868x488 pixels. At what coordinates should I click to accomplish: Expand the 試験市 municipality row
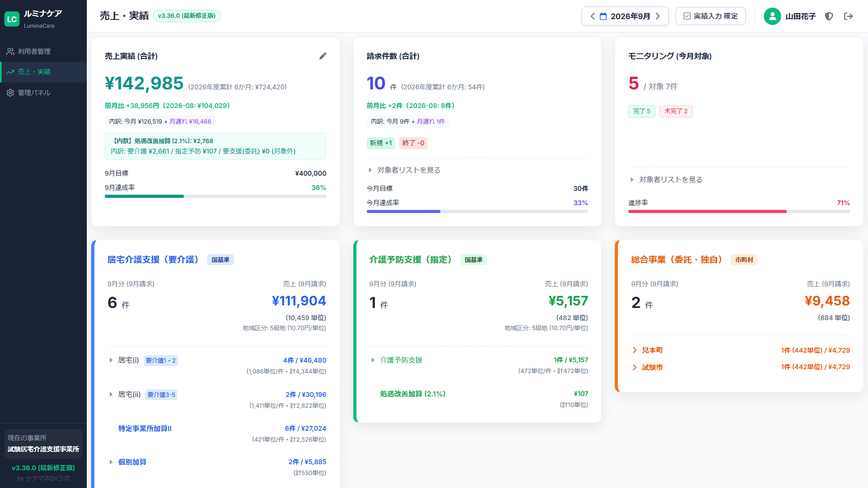(740, 367)
